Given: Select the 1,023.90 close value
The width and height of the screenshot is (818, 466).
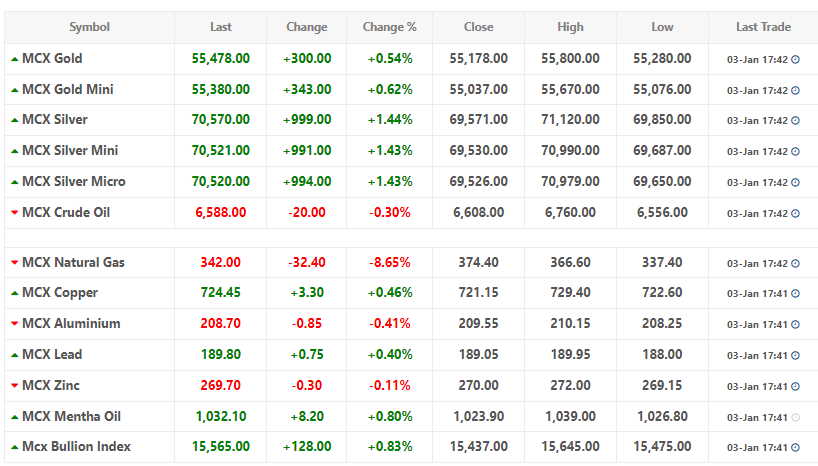Looking at the screenshot, I should [x=478, y=416].
